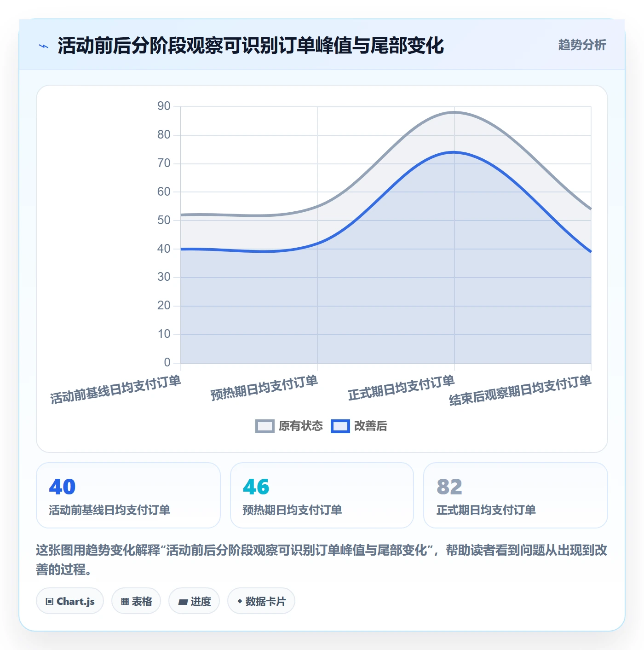Click the y-axis value 50

[164, 221]
